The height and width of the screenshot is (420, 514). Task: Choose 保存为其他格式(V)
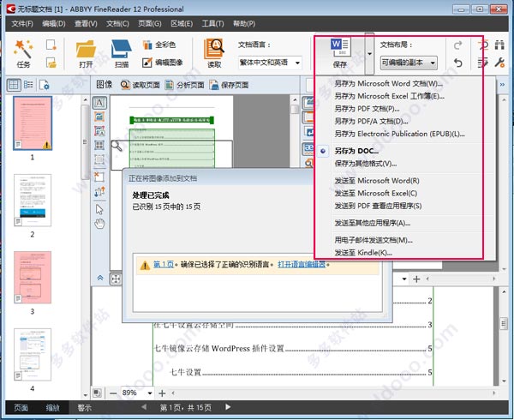(x=366, y=164)
